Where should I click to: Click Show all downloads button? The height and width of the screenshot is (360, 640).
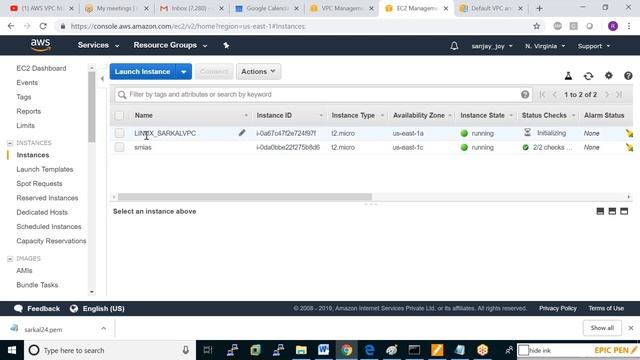[602, 328]
